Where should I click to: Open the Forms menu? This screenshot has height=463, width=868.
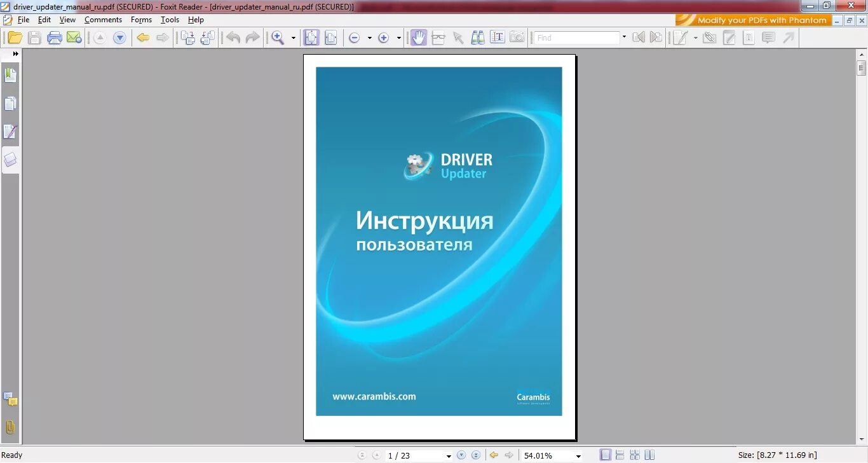click(x=141, y=20)
